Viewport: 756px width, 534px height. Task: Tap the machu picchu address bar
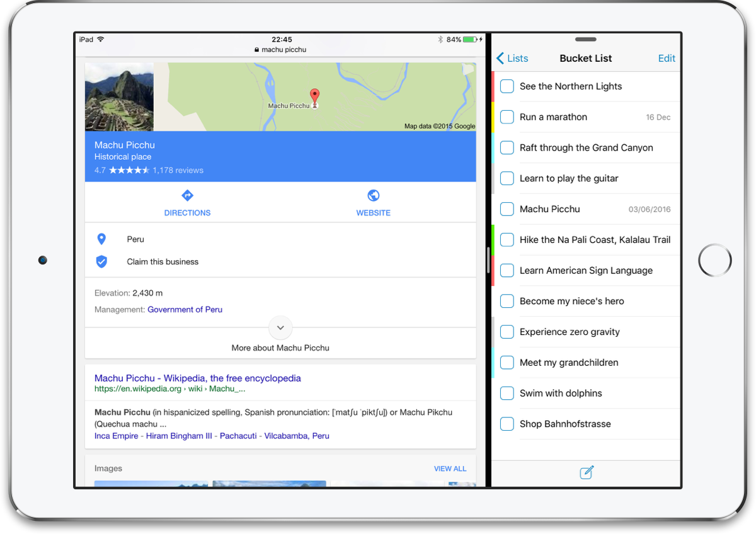[280, 50]
